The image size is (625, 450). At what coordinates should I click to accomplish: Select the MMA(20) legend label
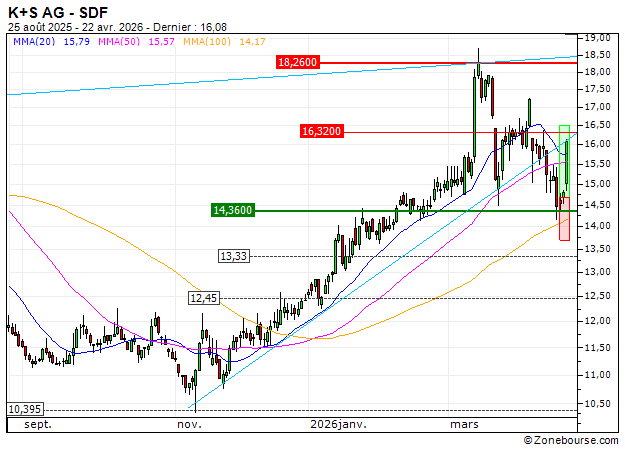click(x=32, y=42)
